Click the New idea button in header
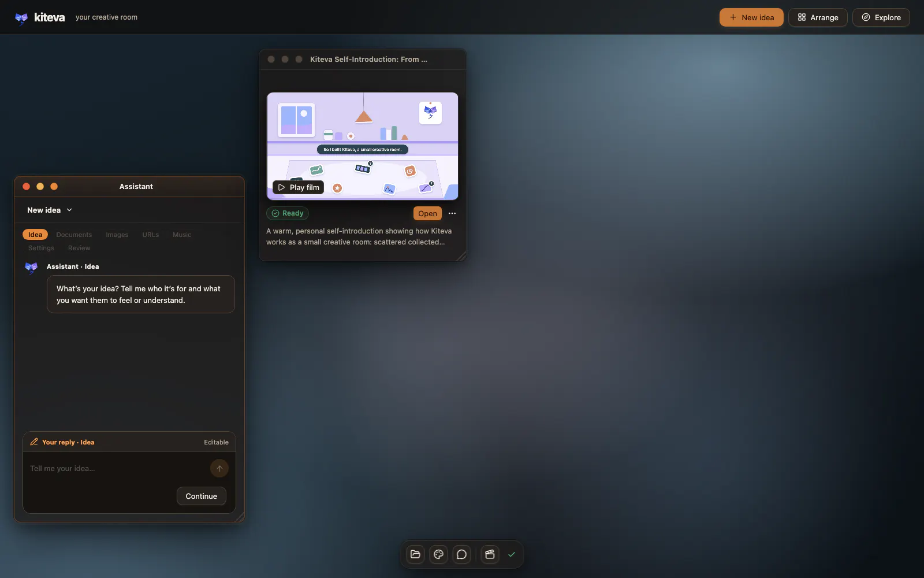The image size is (924, 578). pos(751,17)
